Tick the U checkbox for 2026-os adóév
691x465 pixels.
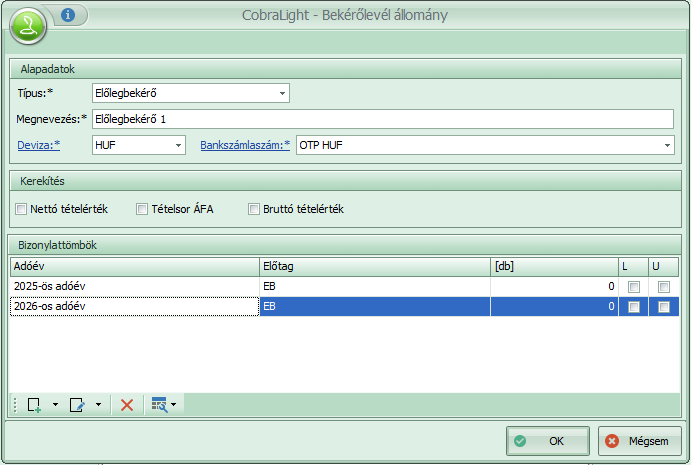point(664,307)
